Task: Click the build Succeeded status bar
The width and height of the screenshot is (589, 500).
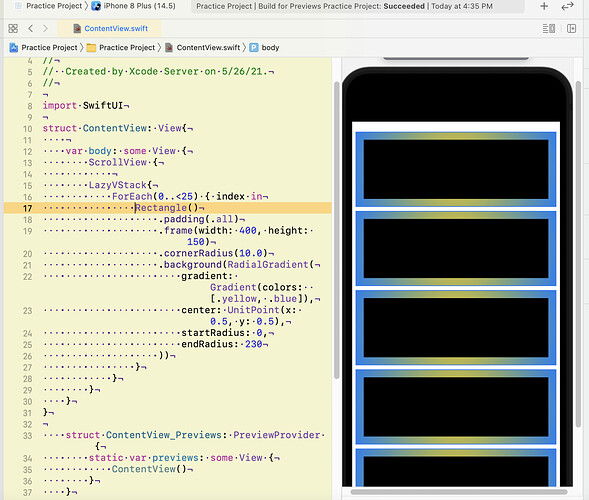Action: 358,6
